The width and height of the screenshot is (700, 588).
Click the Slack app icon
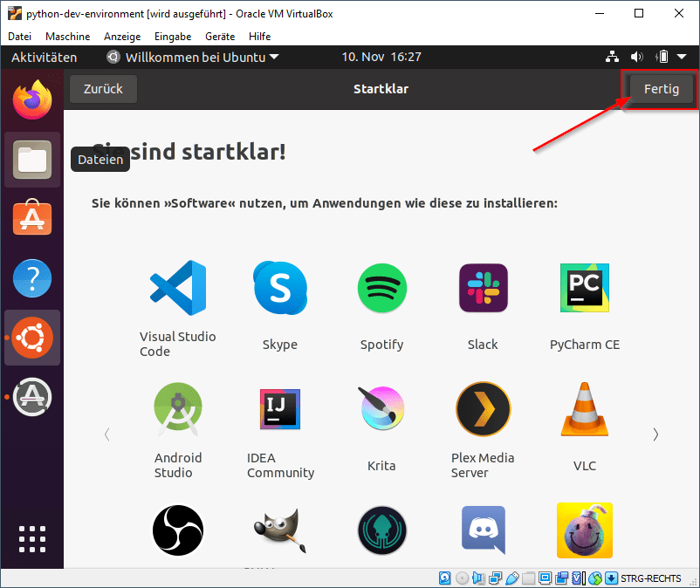(483, 288)
